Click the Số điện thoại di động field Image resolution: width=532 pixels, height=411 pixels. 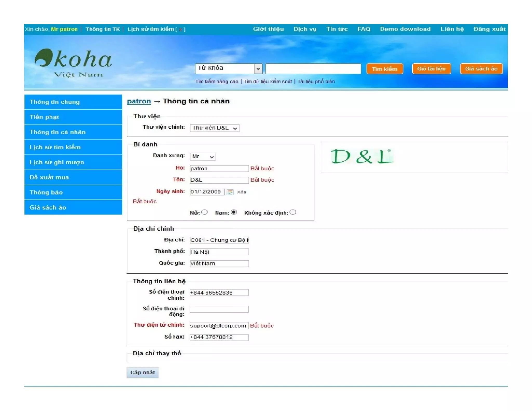coord(219,309)
